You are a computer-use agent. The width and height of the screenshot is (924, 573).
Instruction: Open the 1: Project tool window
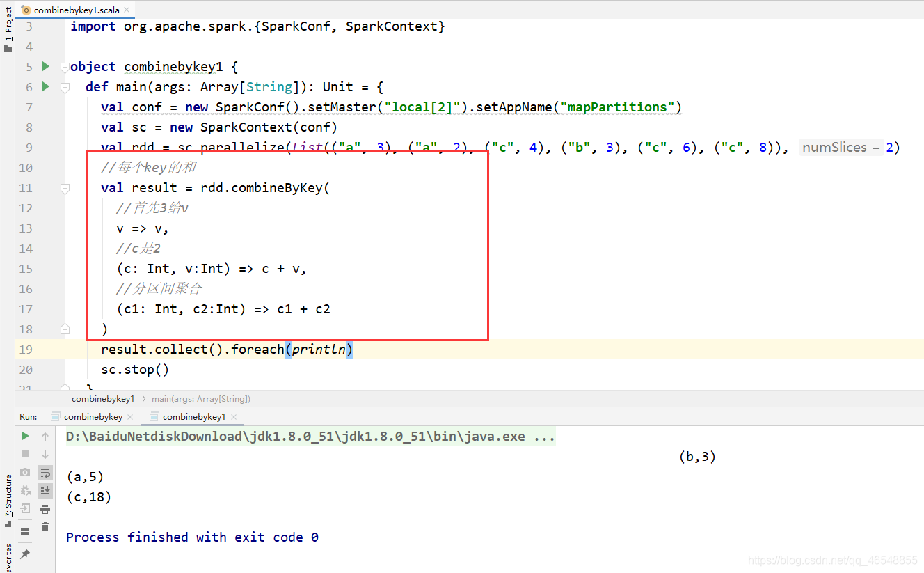8,30
